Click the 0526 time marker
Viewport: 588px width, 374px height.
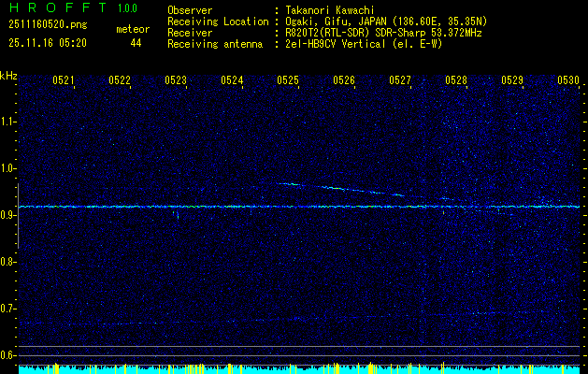344,79
